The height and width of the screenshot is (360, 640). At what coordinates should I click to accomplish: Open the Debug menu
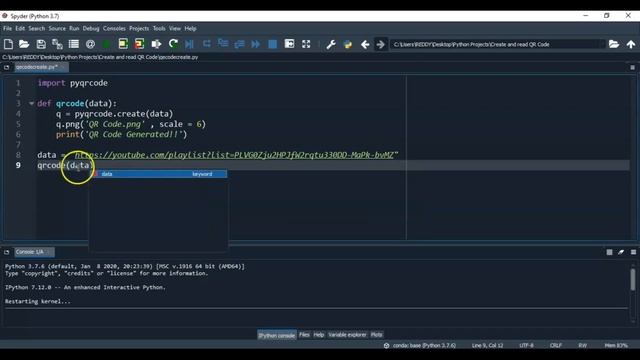(x=91, y=29)
